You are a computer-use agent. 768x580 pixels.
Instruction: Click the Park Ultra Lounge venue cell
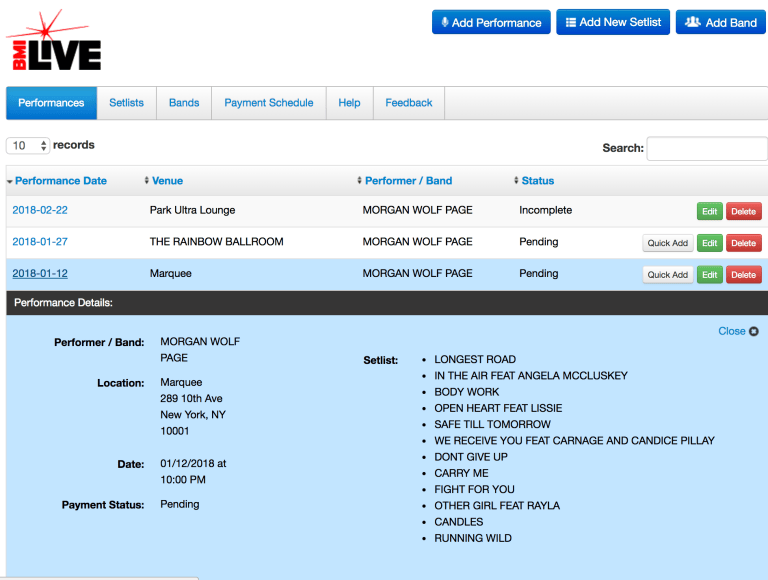coord(192,210)
